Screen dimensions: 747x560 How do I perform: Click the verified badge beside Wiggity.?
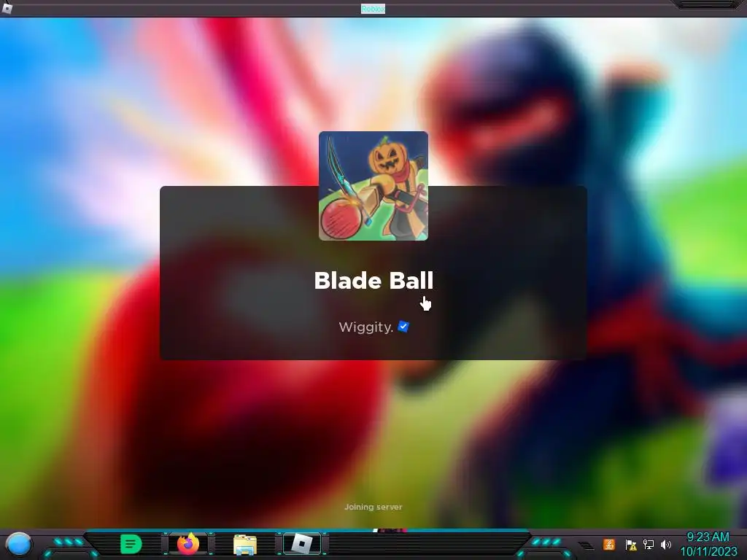(x=403, y=327)
